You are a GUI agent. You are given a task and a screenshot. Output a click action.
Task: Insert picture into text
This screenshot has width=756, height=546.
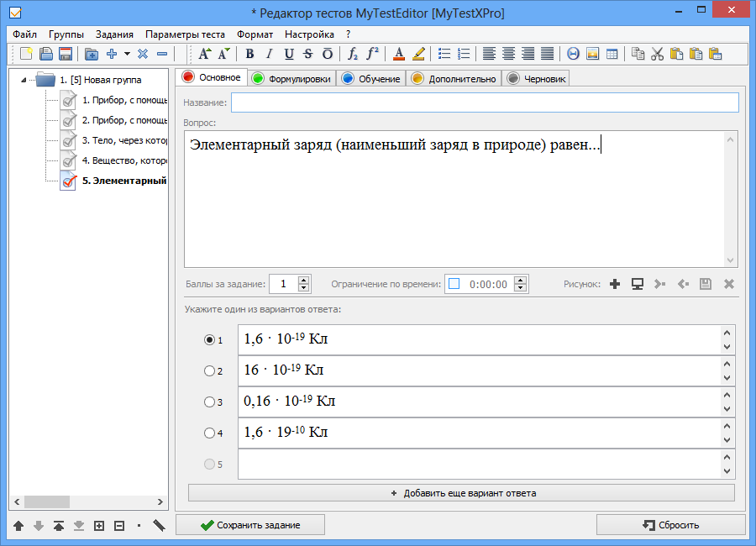(x=592, y=54)
